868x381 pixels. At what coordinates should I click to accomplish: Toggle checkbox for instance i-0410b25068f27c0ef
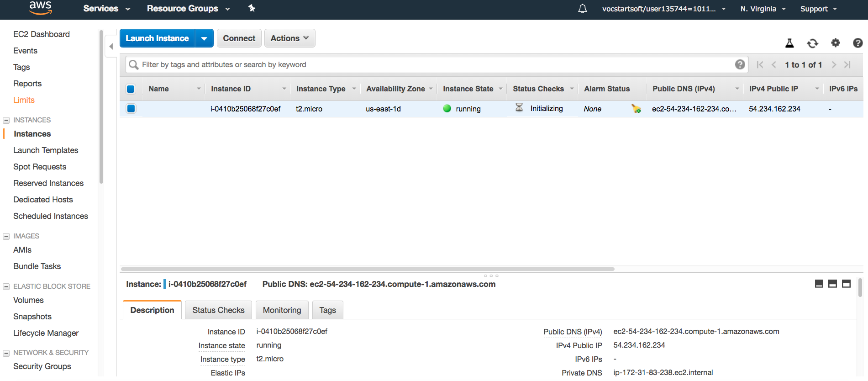(131, 108)
